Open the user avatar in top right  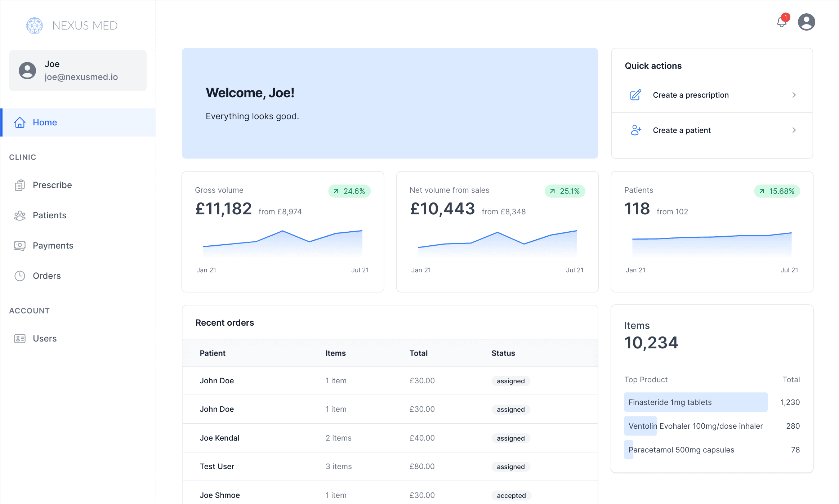806,22
